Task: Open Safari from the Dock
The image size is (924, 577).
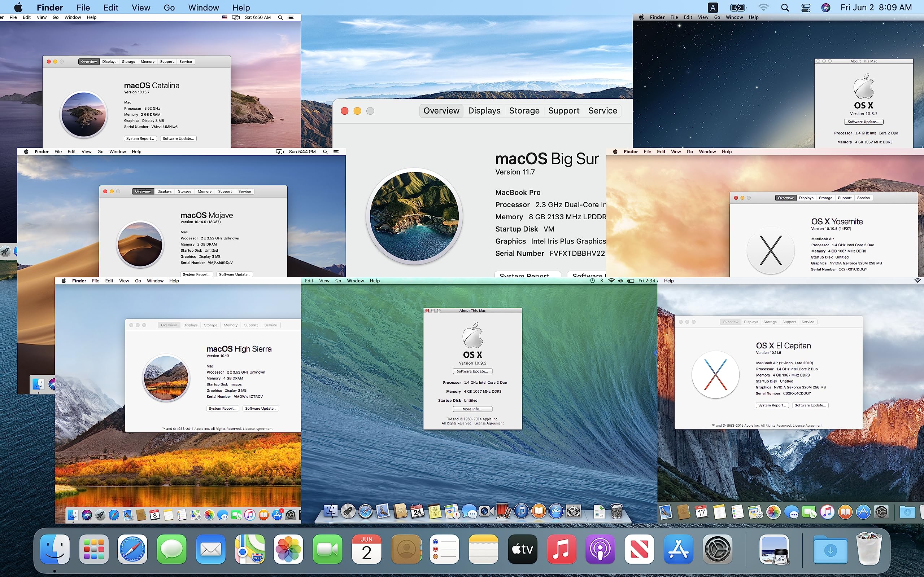Action: (x=133, y=550)
